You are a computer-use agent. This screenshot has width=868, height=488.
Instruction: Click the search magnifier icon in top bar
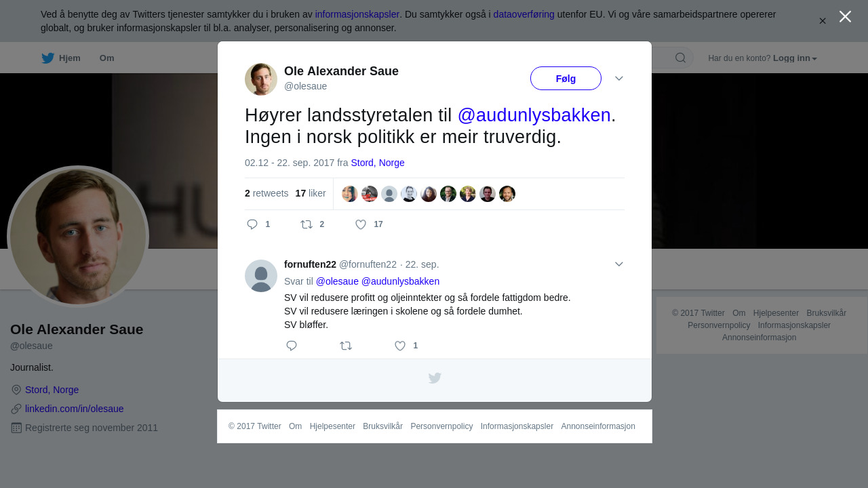(x=680, y=58)
